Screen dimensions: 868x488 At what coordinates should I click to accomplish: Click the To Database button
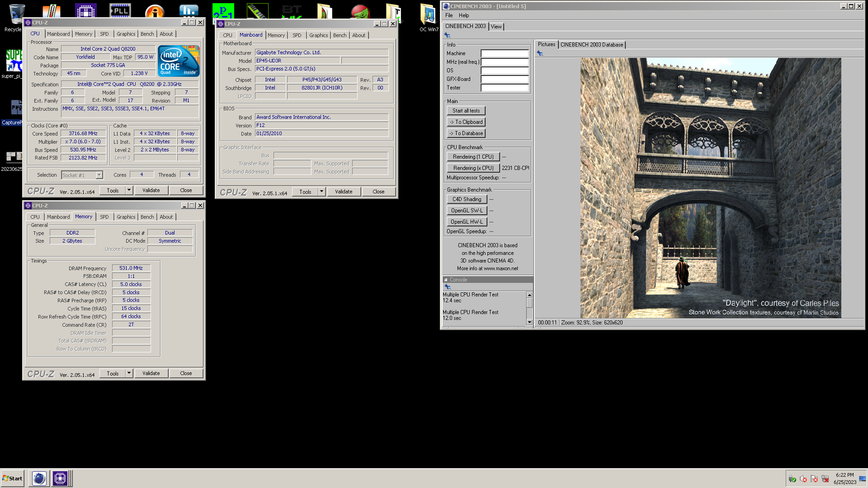click(466, 133)
